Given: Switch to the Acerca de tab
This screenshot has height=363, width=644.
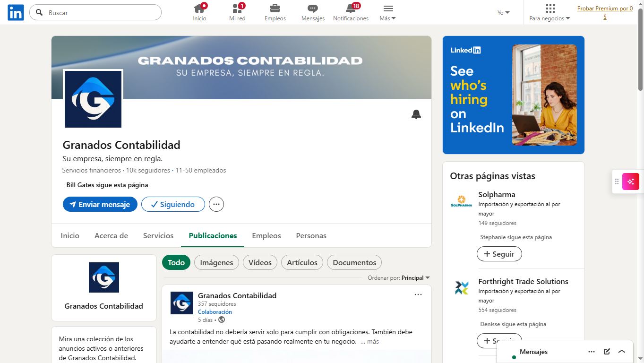Looking at the screenshot, I should click(x=111, y=235).
